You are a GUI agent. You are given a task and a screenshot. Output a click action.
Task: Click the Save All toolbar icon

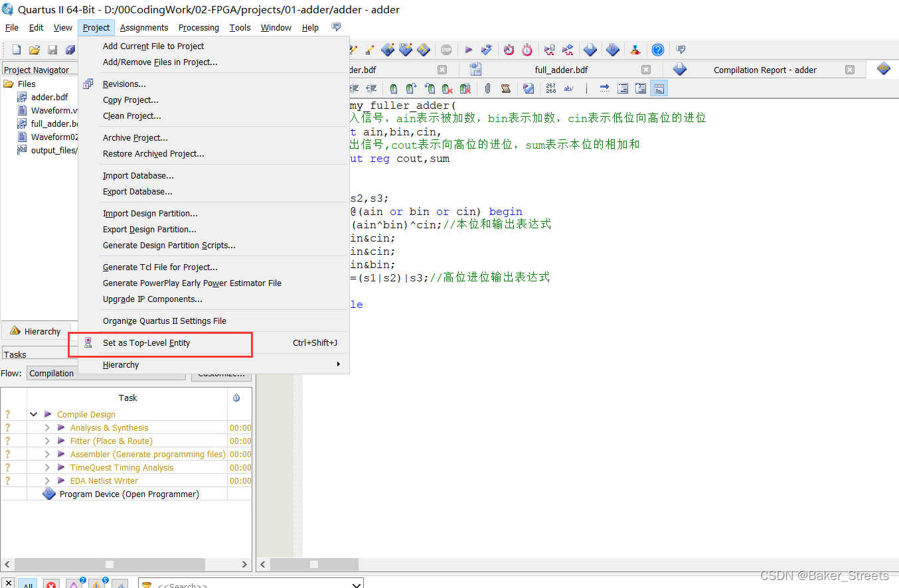click(70, 50)
